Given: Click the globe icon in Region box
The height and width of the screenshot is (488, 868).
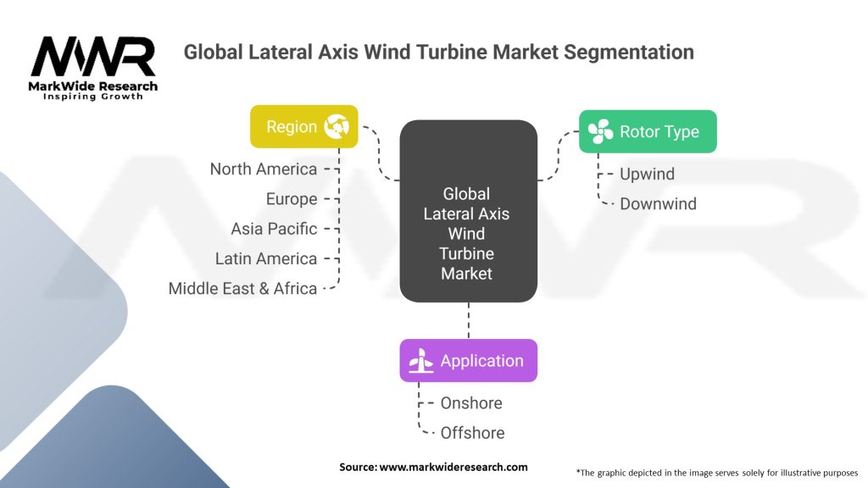Looking at the screenshot, I should click(x=337, y=126).
